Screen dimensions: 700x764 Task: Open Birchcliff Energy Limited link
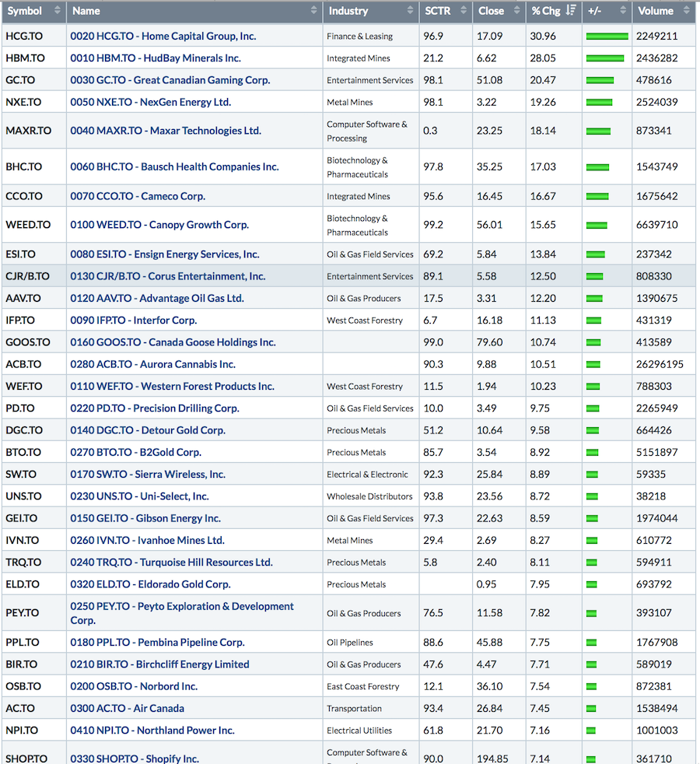[x=159, y=664]
